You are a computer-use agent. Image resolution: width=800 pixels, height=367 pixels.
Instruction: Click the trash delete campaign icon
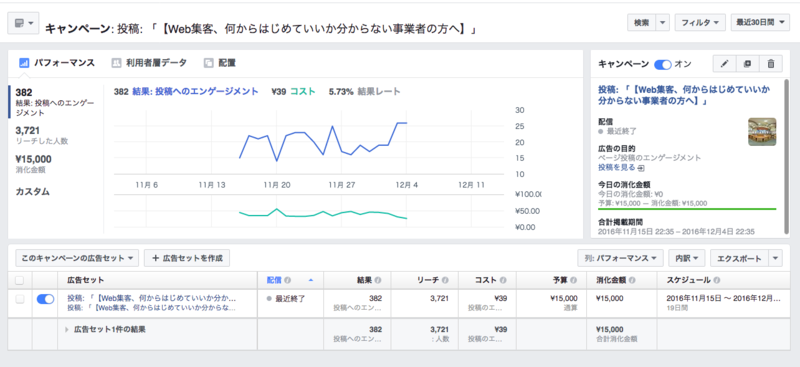(771, 64)
